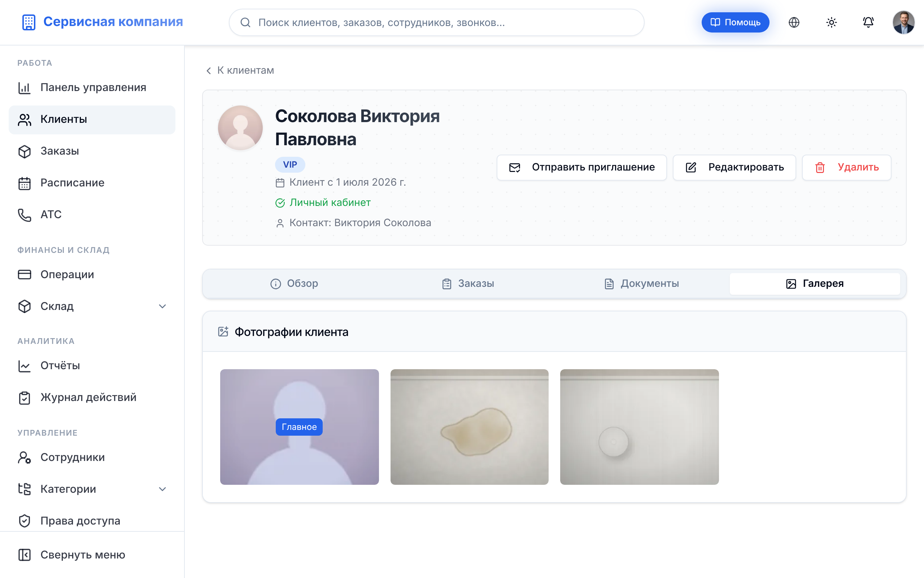Click the Свернуть меню panel icon
924x578 pixels.
25,555
